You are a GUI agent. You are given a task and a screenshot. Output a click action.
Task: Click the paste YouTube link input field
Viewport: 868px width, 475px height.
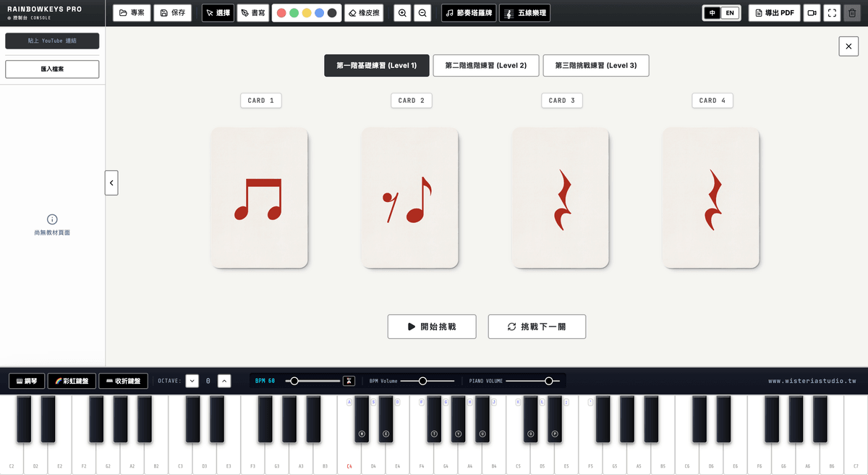tap(52, 41)
